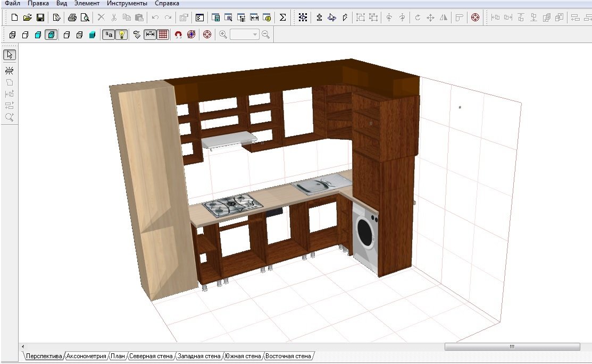Click the four-arrow move icon
The image size is (592, 364).
tap(430, 18)
